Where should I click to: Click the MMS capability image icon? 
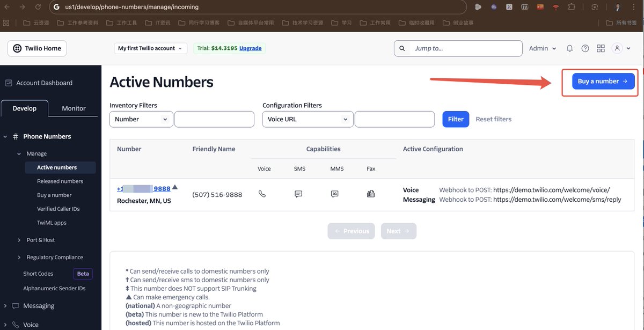click(334, 194)
